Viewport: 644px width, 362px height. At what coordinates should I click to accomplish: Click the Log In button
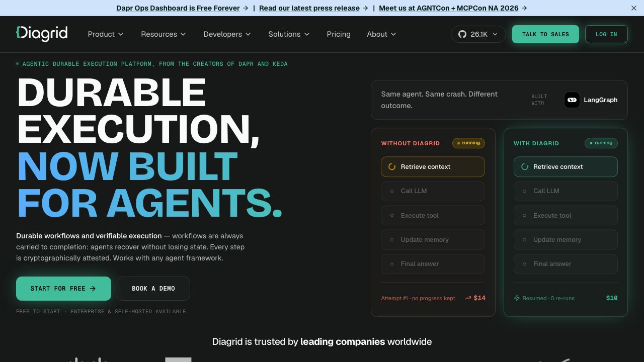coord(606,34)
